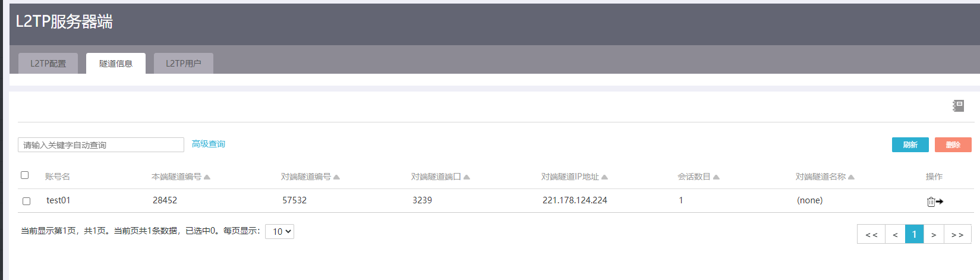Go to the last page (>>)
Viewport: 980px width, 280px height.
point(957,235)
